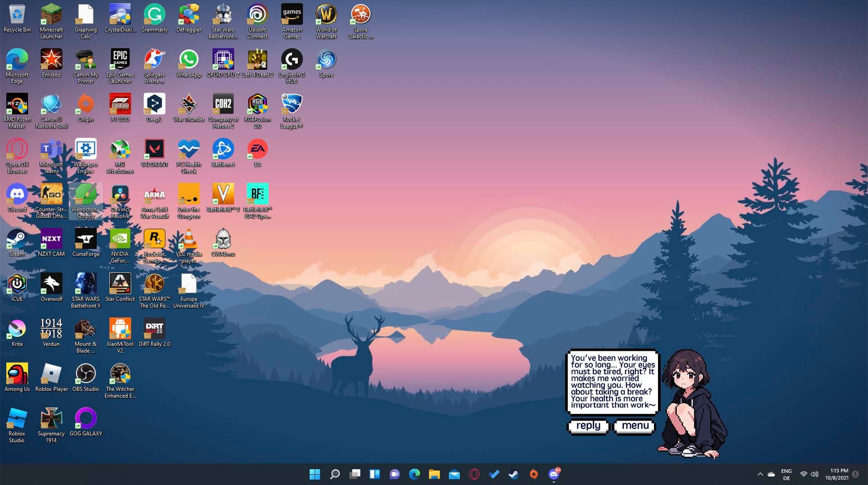This screenshot has height=485, width=868.
Task: Open Krita
Action: pos(17,329)
